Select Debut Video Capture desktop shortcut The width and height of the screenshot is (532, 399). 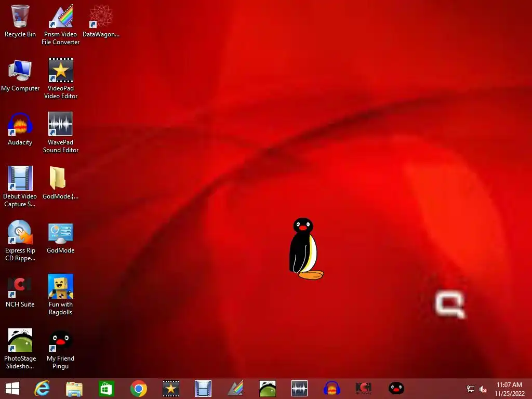[x=20, y=187]
